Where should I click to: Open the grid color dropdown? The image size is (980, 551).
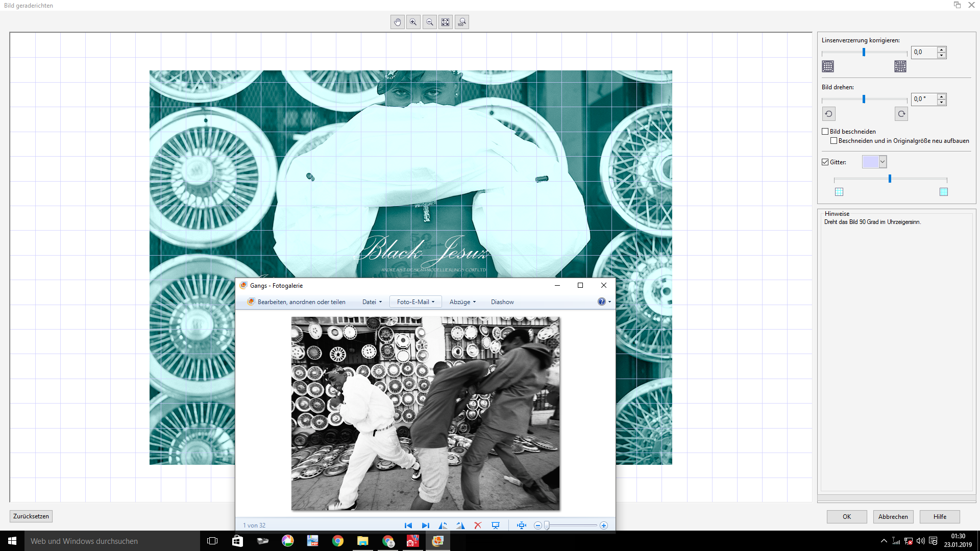click(x=883, y=162)
